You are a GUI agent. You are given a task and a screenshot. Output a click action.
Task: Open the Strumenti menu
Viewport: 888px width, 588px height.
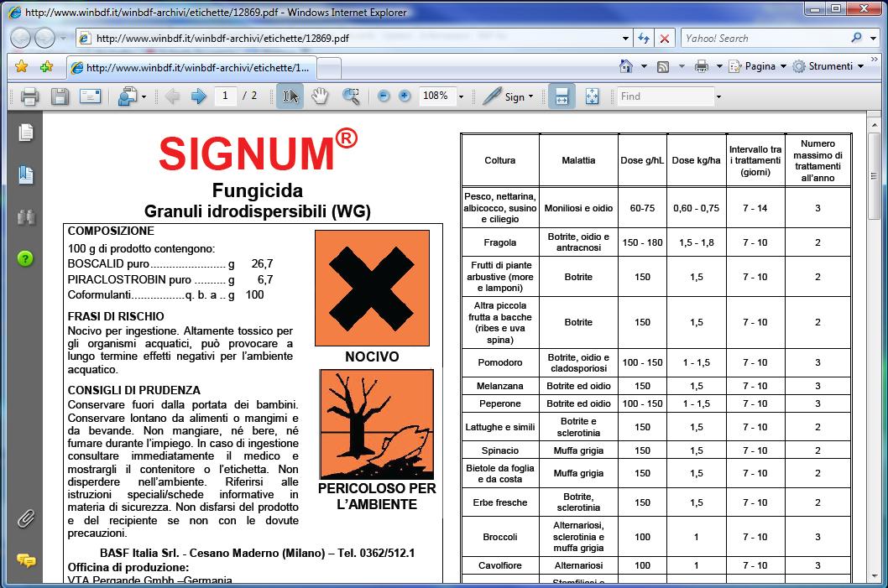tap(828, 66)
